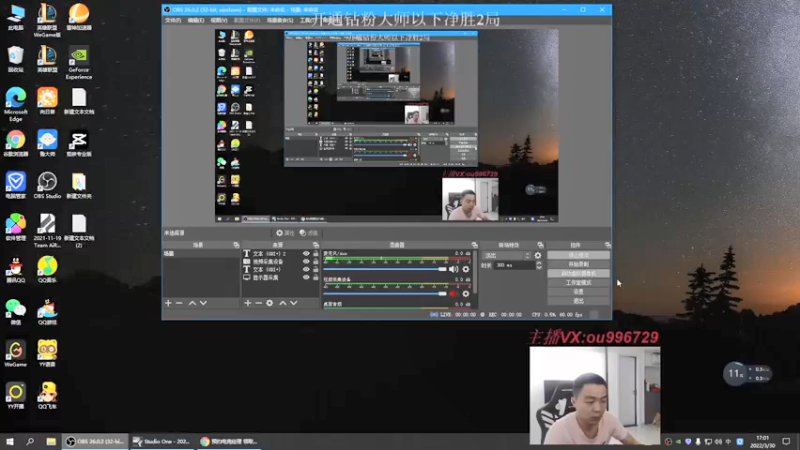Viewport: 800px width, 450px height.
Task: Move the scene down with the arrow
Action: point(204,303)
